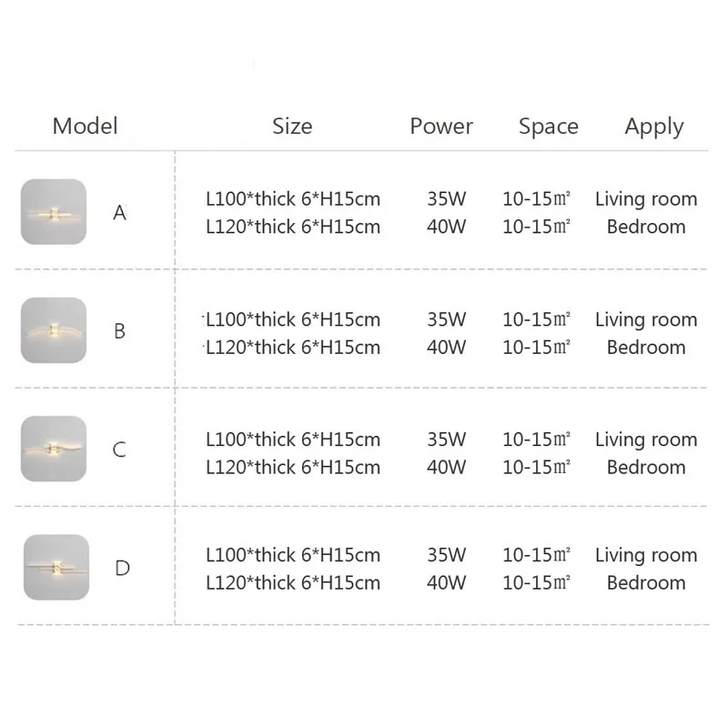Click the Model C wavy lamp thumbnail
The width and height of the screenshot is (728, 728).
pyautogui.click(x=54, y=449)
